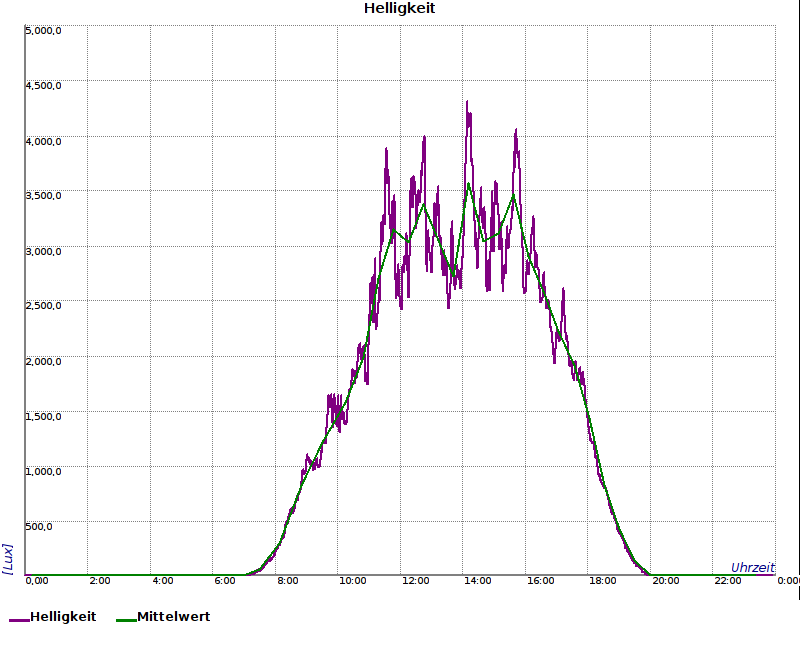Click the 2,500,0 y-axis value
The image size is (800, 650).
click(x=43, y=306)
